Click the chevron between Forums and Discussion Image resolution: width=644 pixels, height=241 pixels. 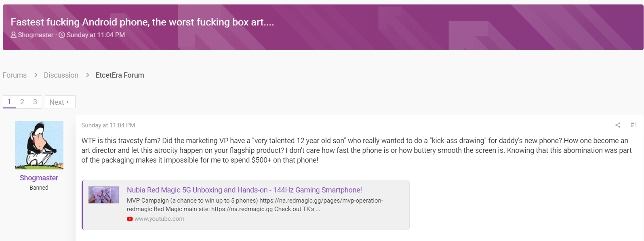click(x=36, y=75)
